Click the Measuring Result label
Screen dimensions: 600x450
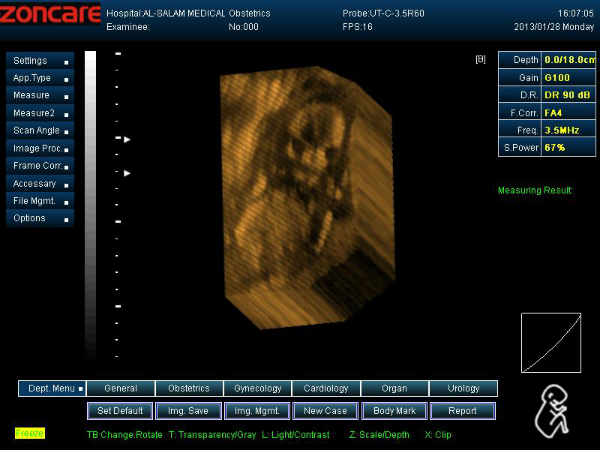[x=535, y=190]
